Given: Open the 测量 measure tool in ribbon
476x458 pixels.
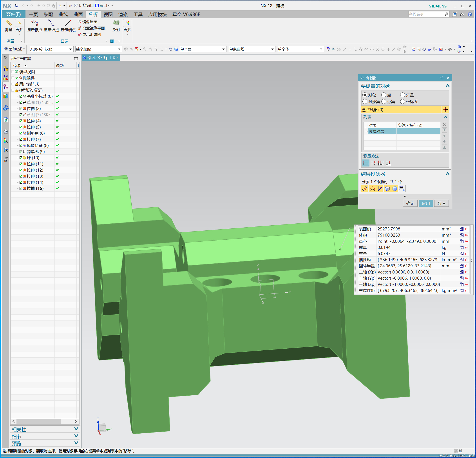Looking at the screenshot, I should point(9,26).
